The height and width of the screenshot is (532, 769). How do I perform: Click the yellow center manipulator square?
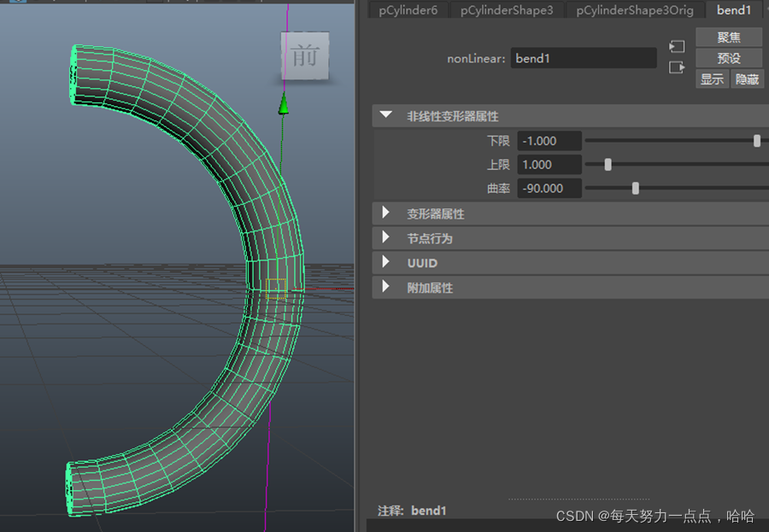pos(276,289)
